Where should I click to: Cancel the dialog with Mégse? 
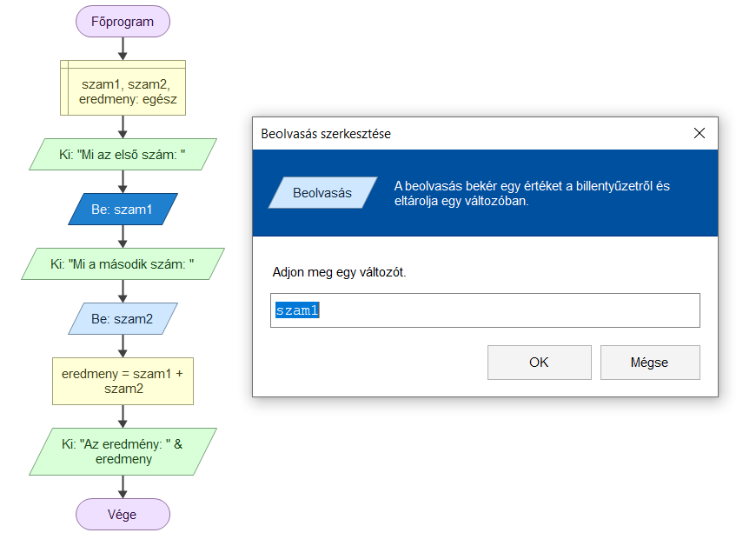[650, 363]
